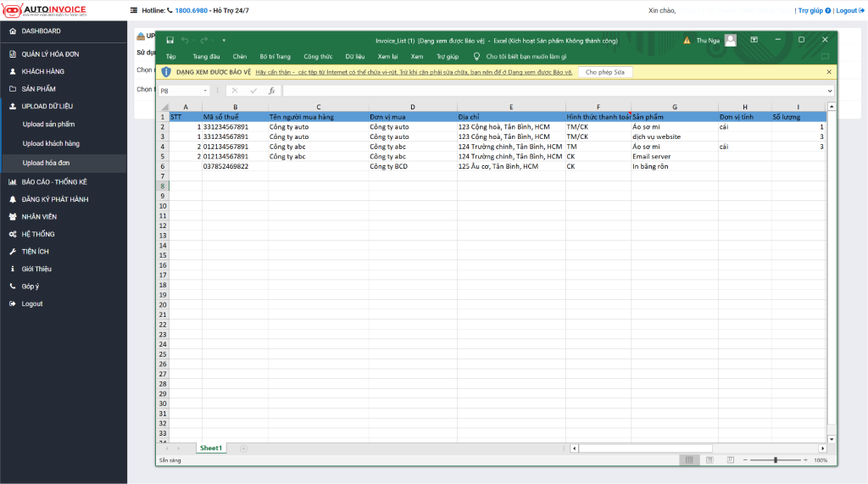
Task: Save the workbook via floppy disk icon
Action: 170,40
